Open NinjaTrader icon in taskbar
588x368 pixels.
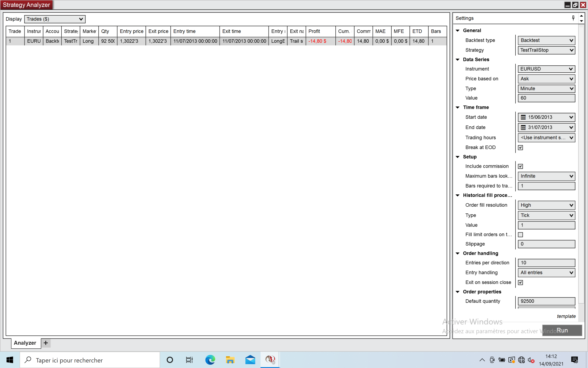click(x=270, y=360)
